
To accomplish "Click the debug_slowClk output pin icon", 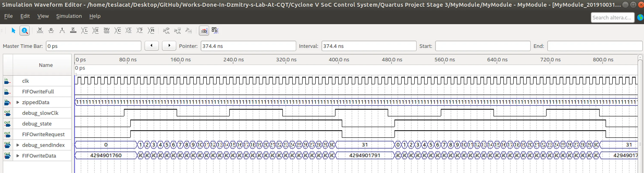I will pyautogui.click(x=7, y=113).
